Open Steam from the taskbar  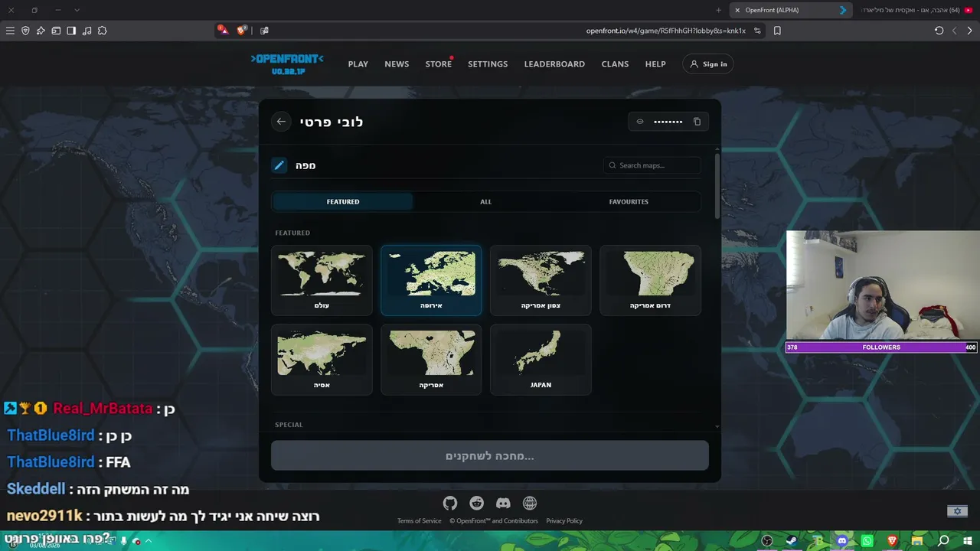[792, 541]
